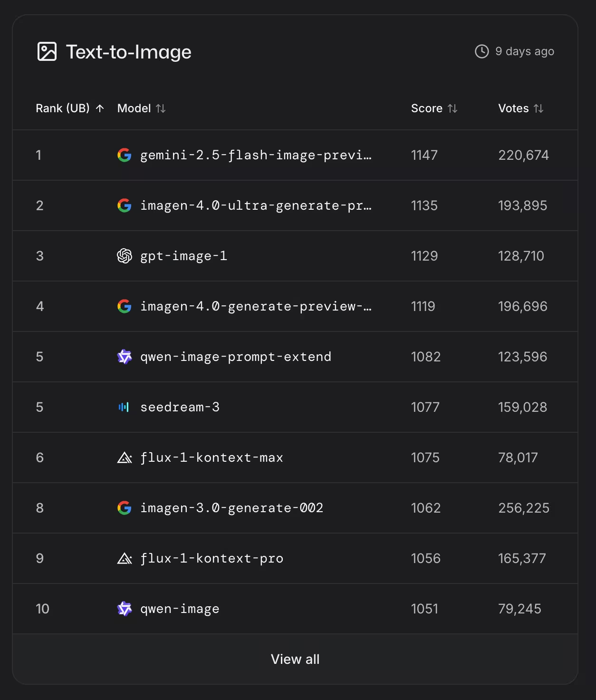Image resolution: width=596 pixels, height=700 pixels.
Task: Click the Qwen logo beside qwen-image
Action: tap(125, 609)
